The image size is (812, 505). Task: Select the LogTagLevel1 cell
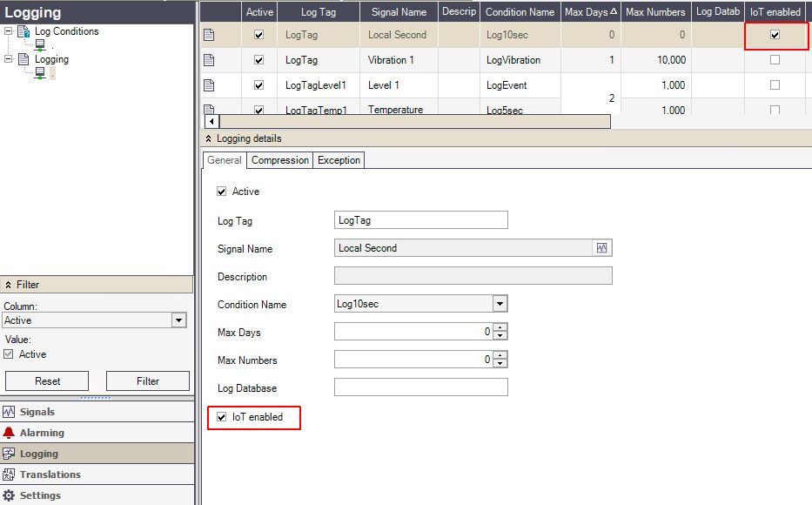319,85
